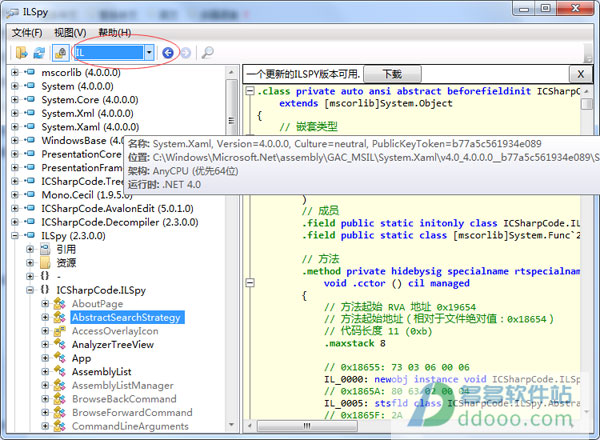Screen dimensions: 600x440
Task: Click the 资源 folder icon
Action: point(45,262)
